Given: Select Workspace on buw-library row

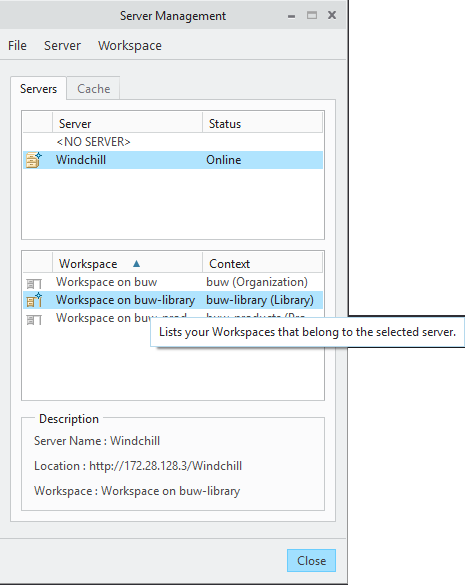Looking at the screenshot, I should [x=173, y=300].
